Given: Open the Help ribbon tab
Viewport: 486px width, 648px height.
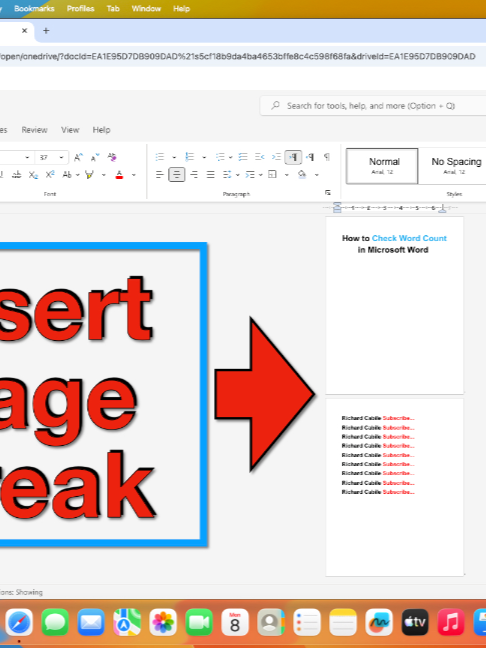Looking at the screenshot, I should click(x=101, y=130).
